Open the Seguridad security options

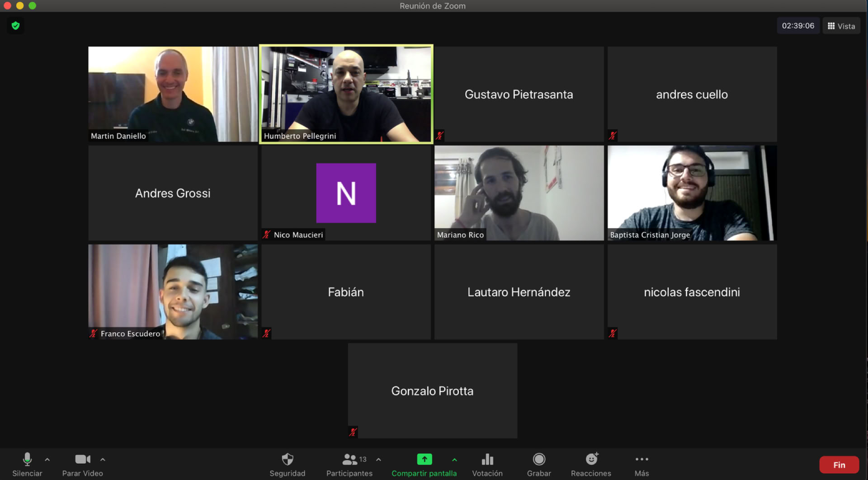pyautogui.click(x=287, y=460)
